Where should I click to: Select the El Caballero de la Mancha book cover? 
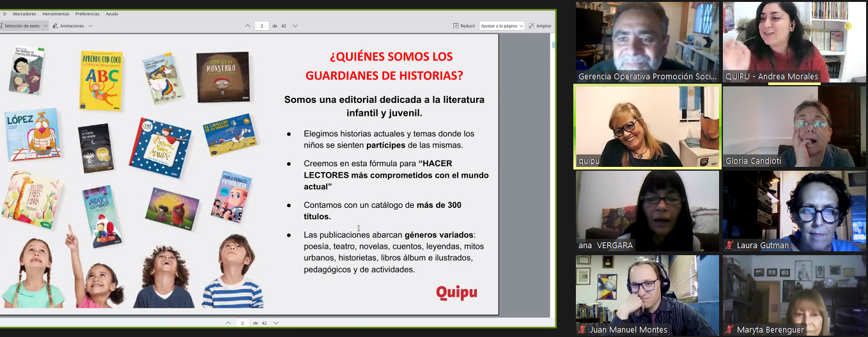point(229,135)
